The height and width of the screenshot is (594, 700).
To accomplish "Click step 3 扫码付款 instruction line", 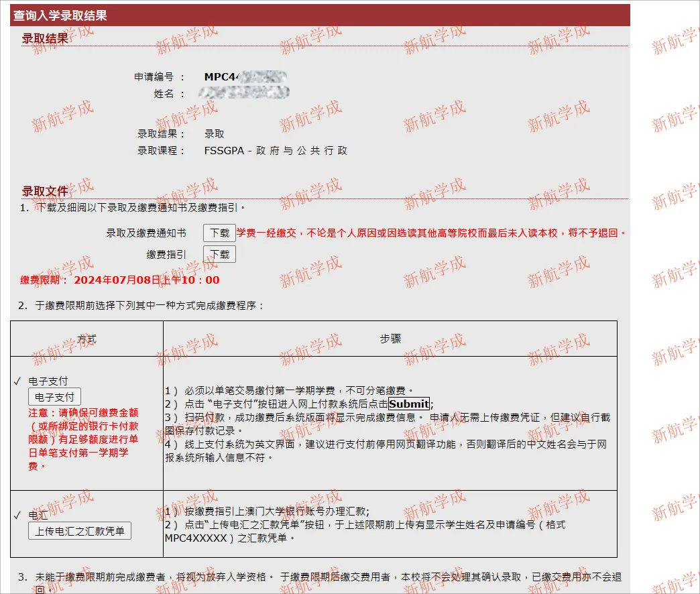I will (388, 424).
